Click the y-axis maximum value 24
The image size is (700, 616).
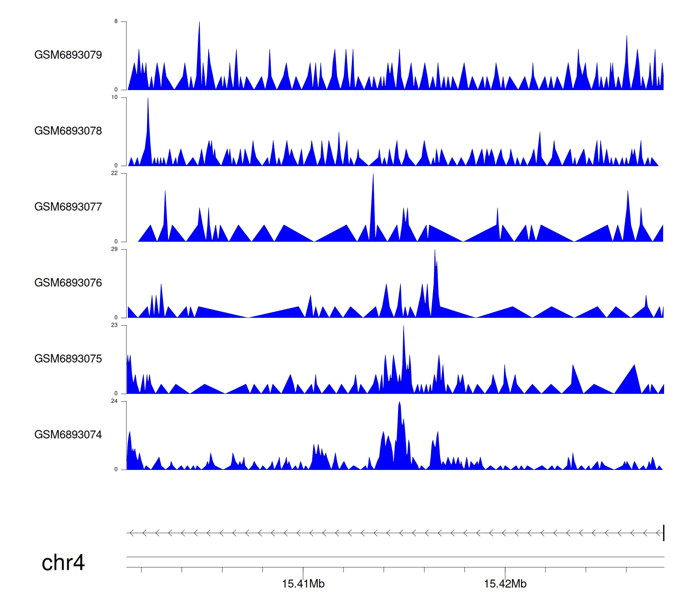tap(114, 401)
